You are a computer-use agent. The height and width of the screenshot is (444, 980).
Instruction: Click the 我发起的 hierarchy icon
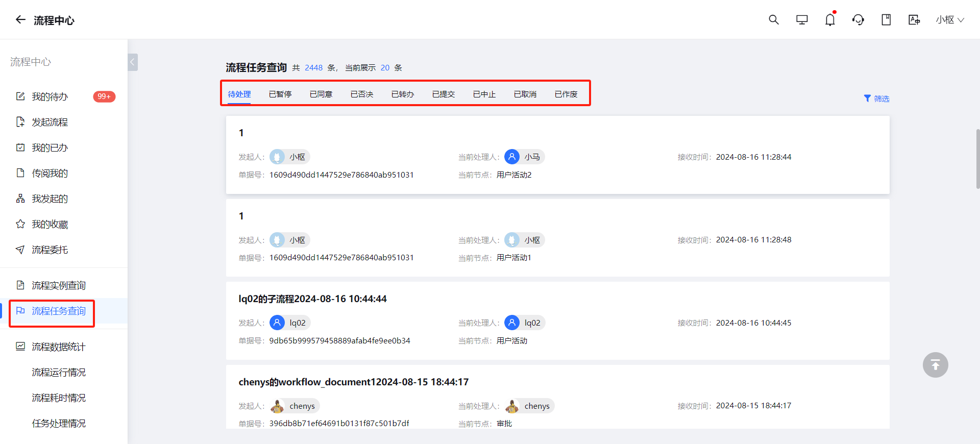(20, 198)
